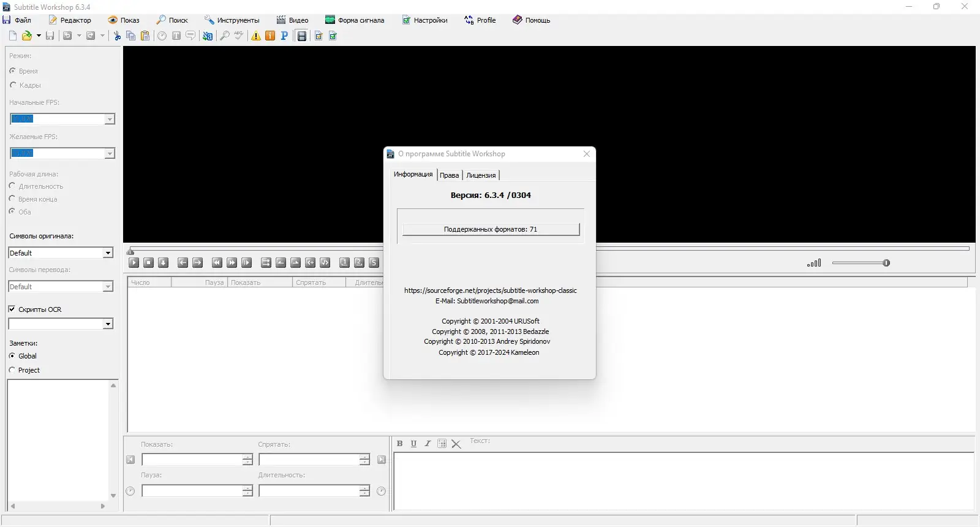Click the orange info icon
The height and width of the screenshot is (527, 980).
(270, 36)
